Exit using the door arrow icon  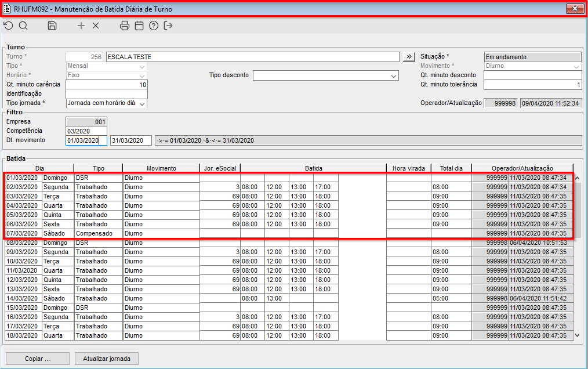[168, 26]
